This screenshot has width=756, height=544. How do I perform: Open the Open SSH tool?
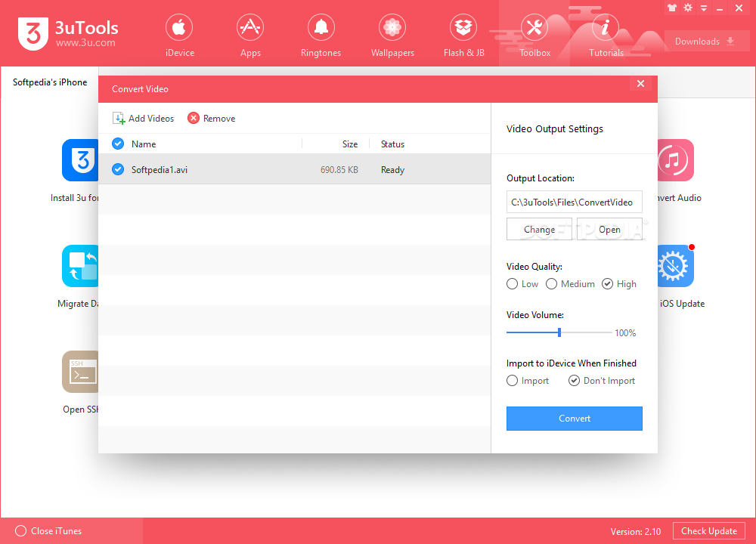pyautogui.click(x=80, y=372)
